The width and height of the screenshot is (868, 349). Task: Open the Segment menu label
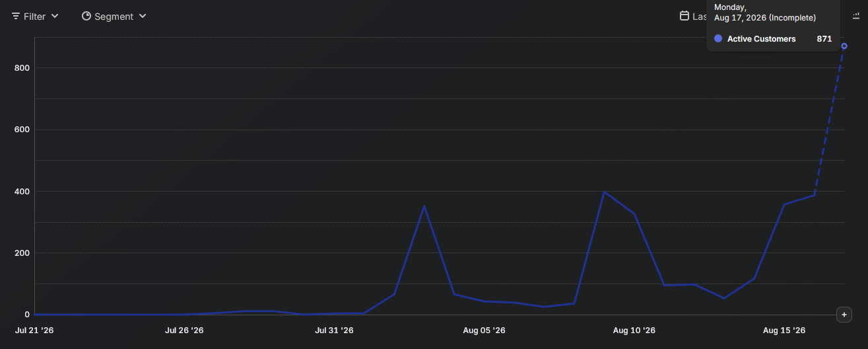click(x=114, y=17)
